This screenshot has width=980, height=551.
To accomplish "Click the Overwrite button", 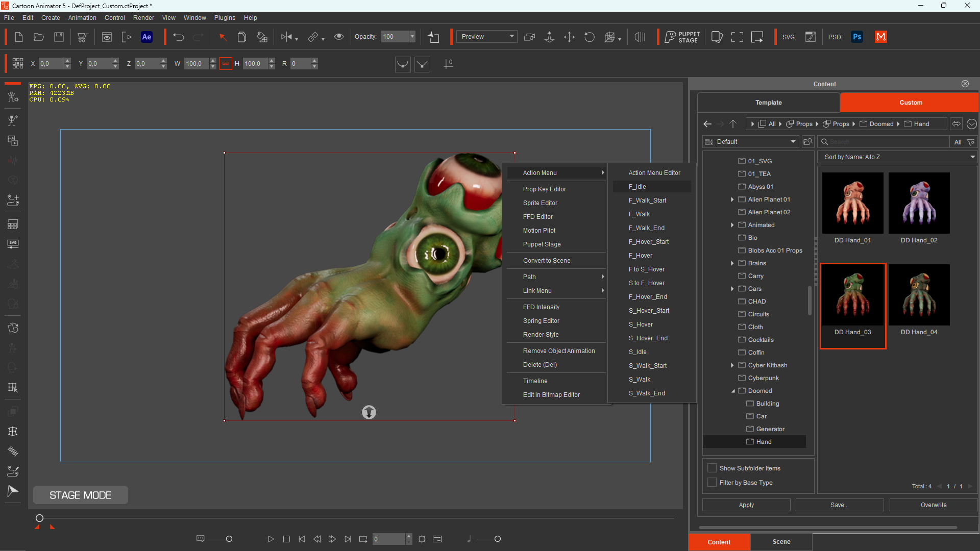I will (933, 505).
